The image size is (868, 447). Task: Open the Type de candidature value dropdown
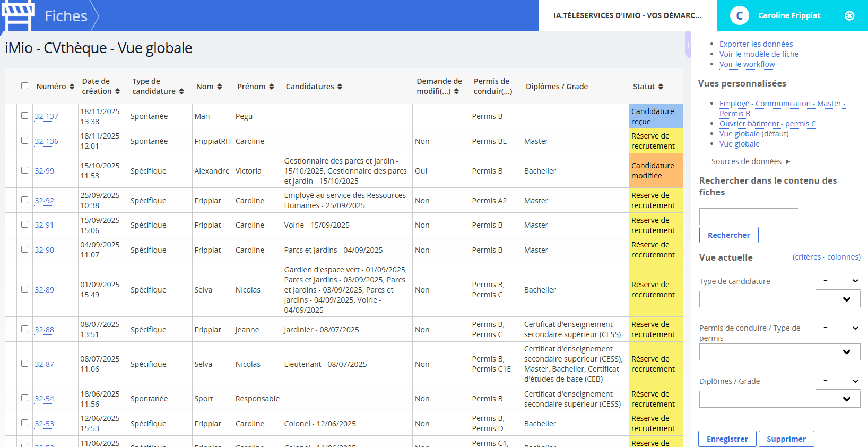point(779,299)
